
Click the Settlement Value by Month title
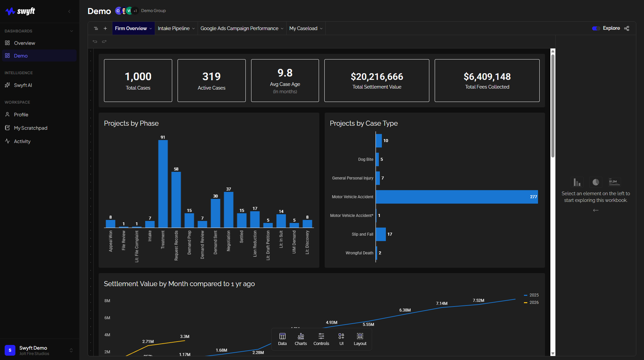tap(179, 284)
